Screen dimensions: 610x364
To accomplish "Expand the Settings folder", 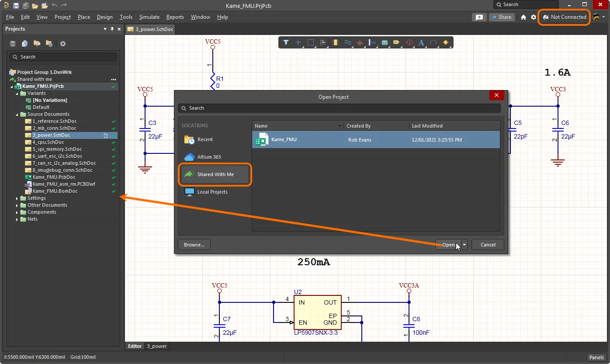I will [x=17, y=198].
